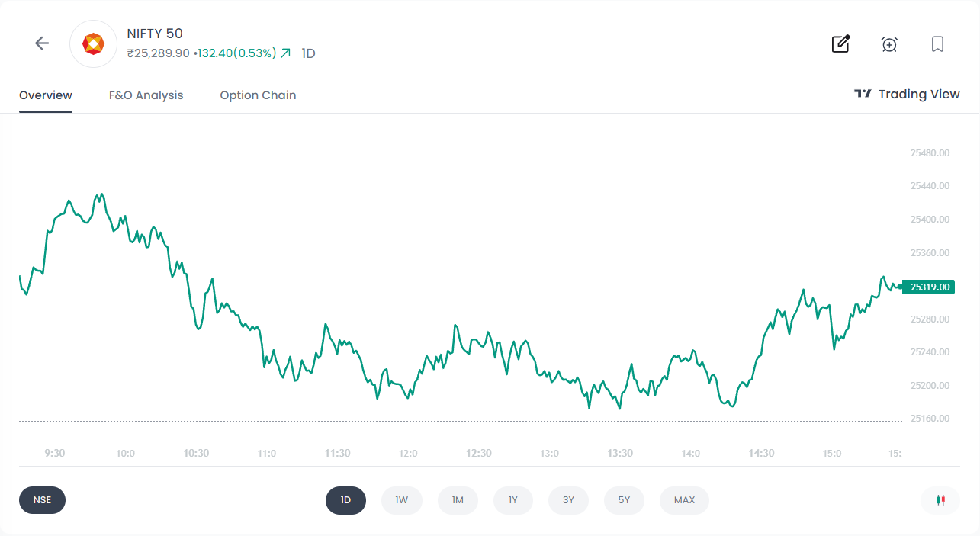
Task: Open the Overview tab
Action: tap(46, 95)
